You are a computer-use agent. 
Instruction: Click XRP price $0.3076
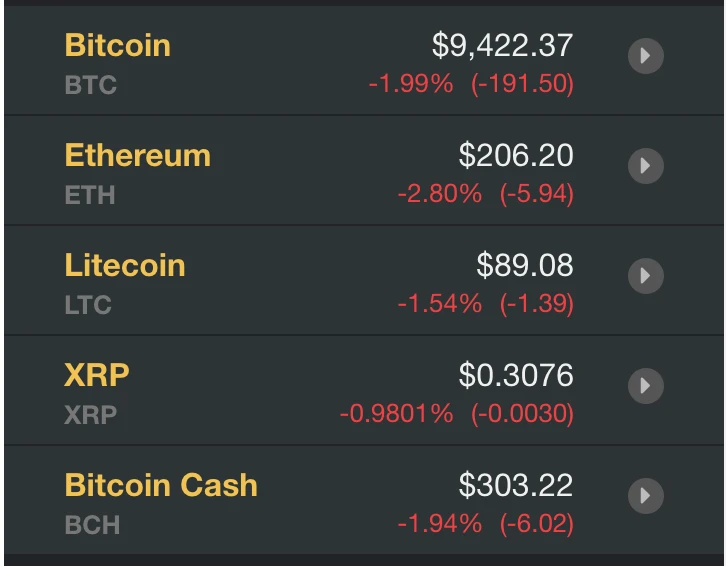click(516, 375)
